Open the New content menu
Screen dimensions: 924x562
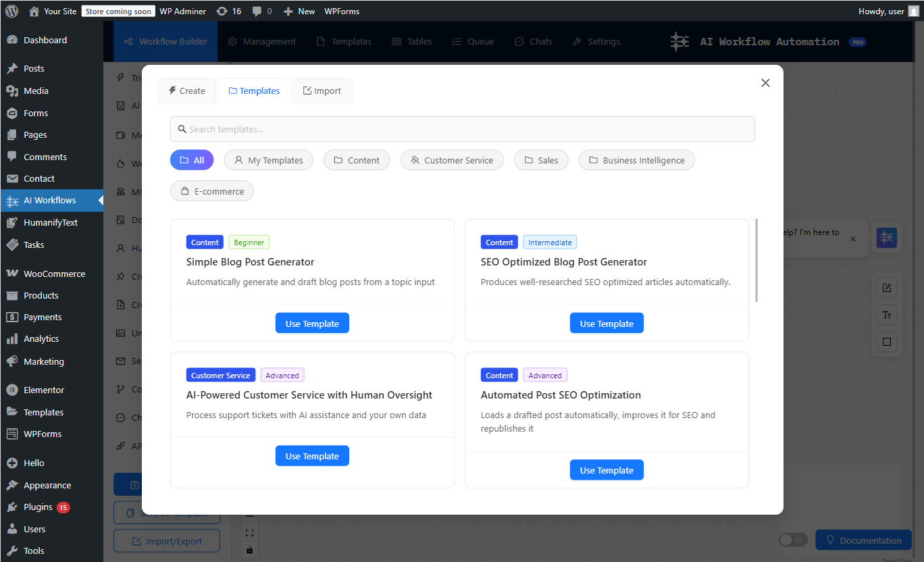(x=299, y=11)
